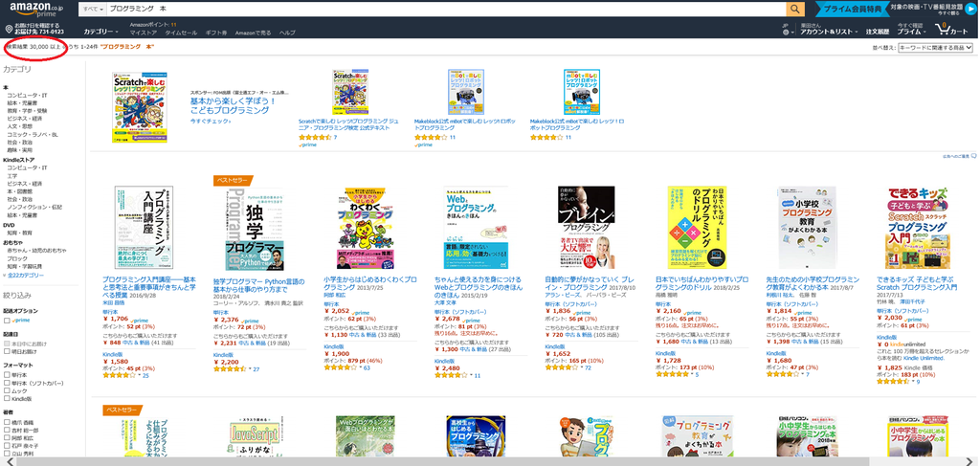
Task: Open プログラミング入門講座 book cover
Action: pyautogui.click(x=145, y=228)
